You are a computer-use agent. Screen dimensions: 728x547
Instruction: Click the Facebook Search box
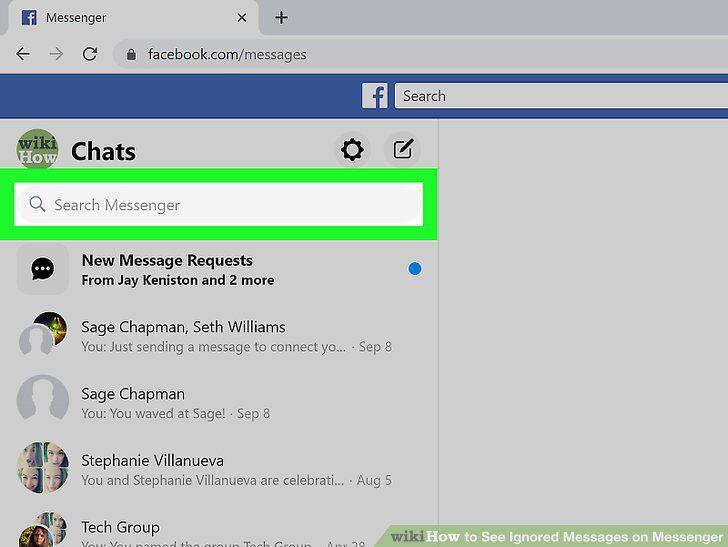point(561,96)
